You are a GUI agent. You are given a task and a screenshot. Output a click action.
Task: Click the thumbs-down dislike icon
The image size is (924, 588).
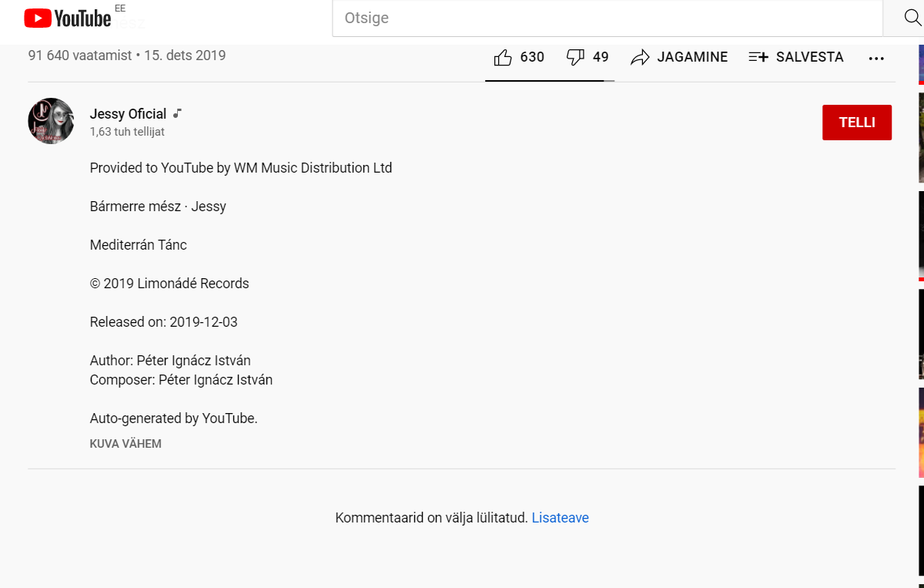pos(574,57)
